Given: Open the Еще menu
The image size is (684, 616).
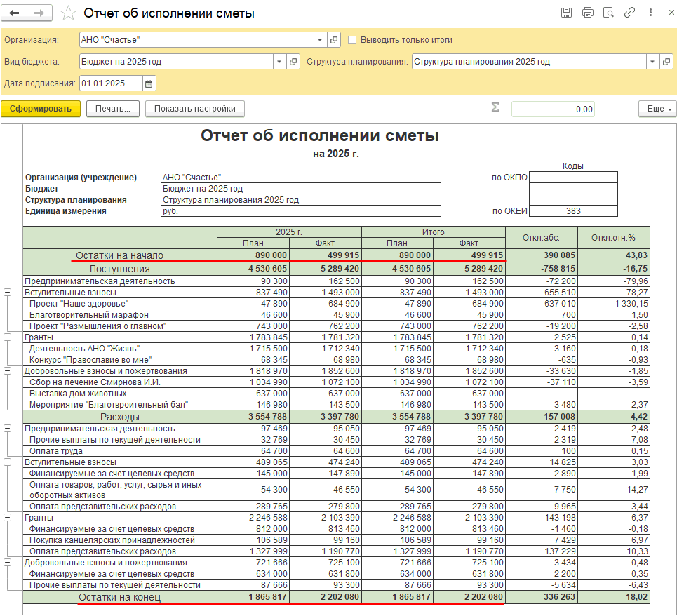Looking at the screenshot, I should [x=657, y=109].
